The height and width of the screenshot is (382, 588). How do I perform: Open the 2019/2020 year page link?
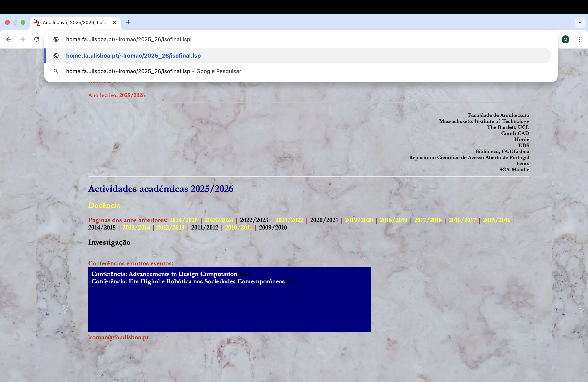pyautogui.click(x=359, y=220)
